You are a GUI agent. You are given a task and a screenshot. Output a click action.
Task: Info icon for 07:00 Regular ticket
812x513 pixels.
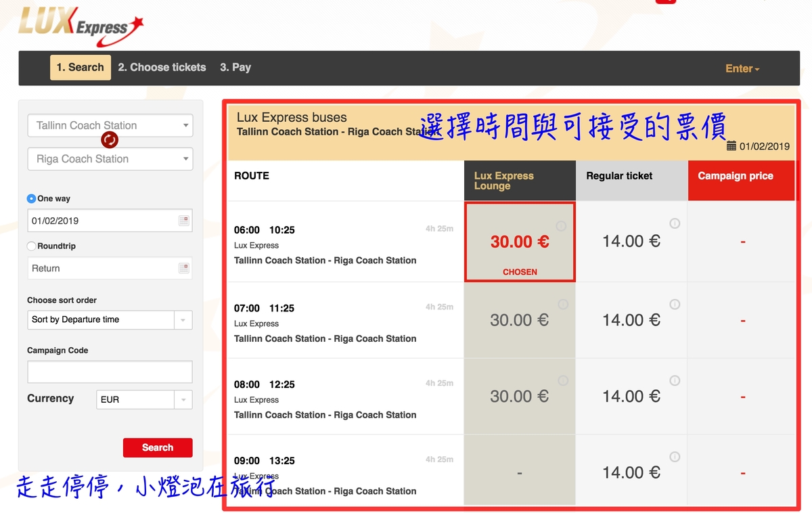click(675, 305)
